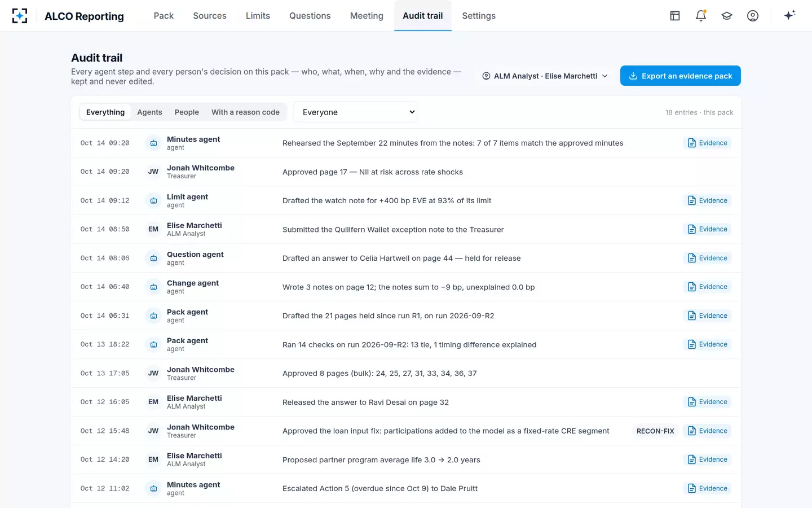View Evidence for Escalated Action 5 entry

click(x=707, y=489)
